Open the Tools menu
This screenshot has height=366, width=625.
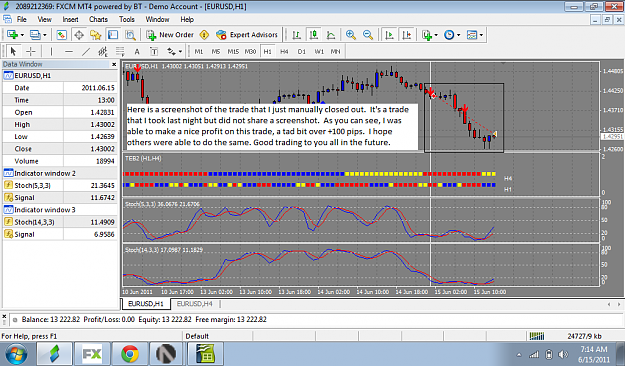click(x=126, y=19)
